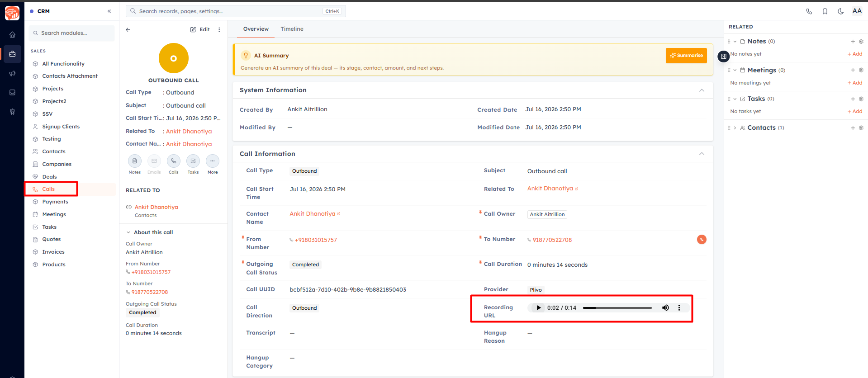Toggle the related panel collapse button
The width and height of the screenshot is (868, 378).
724,57
